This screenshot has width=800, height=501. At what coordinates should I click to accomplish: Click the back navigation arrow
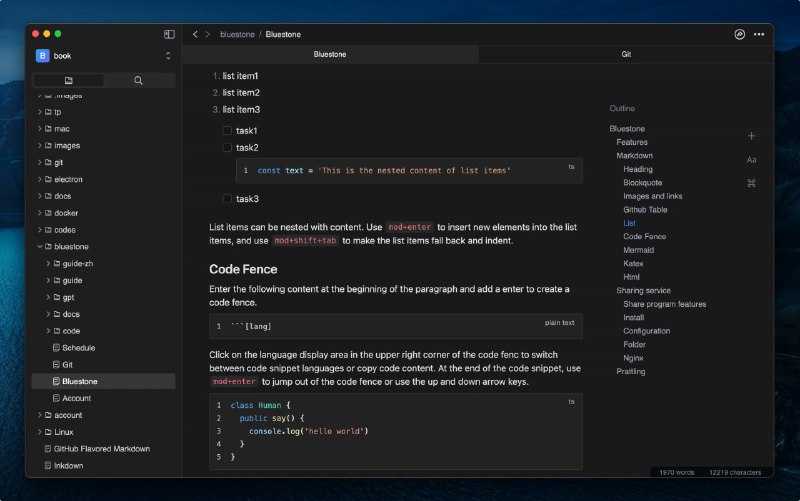[195, 34]
